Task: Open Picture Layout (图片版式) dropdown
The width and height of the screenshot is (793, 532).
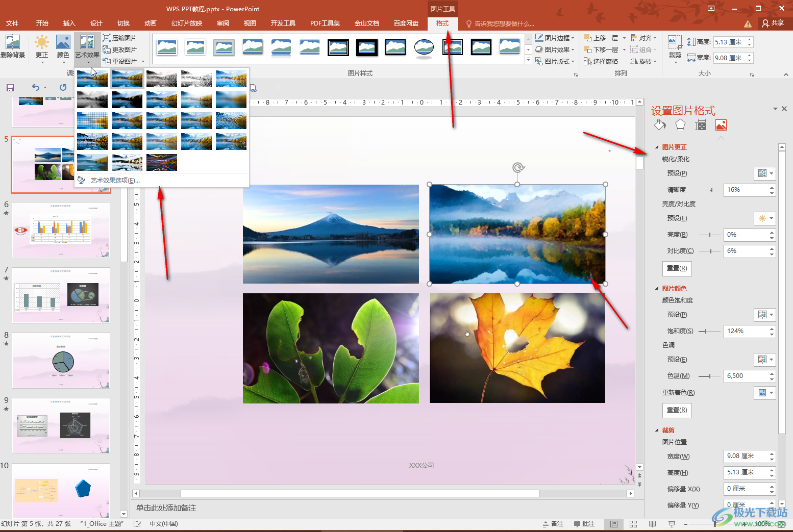Action: [555, 61]
